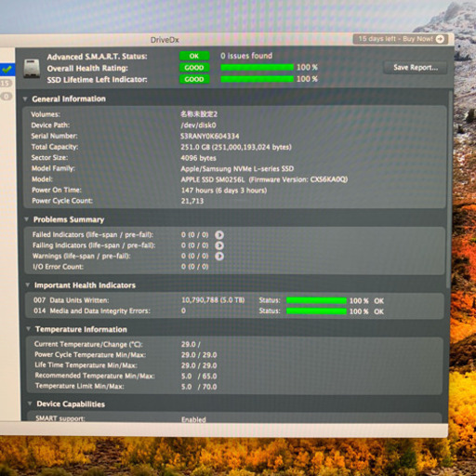Click the OK status badge
This screenshot has width=476, height=476.
tap(194, 56)
